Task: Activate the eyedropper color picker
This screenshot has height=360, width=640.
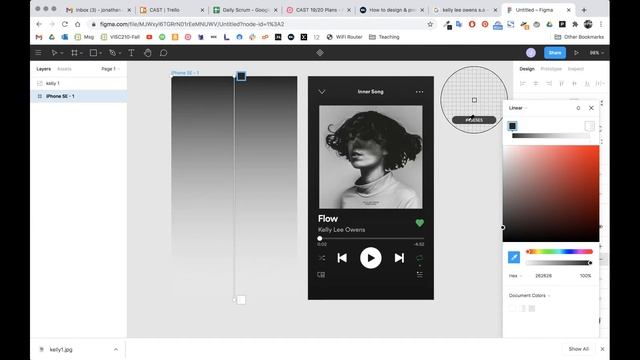Action: pyautogui.click(x=514, y=257)
